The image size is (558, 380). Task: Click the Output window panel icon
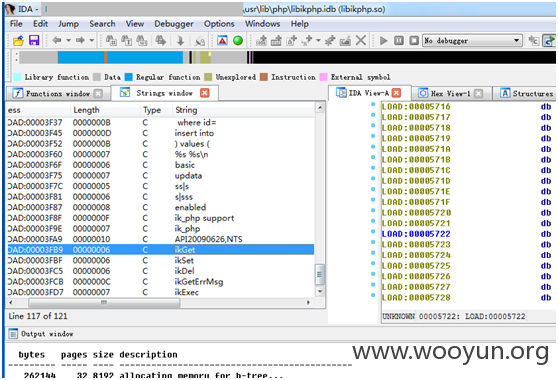pyautogui.click(x=13, y=334)
